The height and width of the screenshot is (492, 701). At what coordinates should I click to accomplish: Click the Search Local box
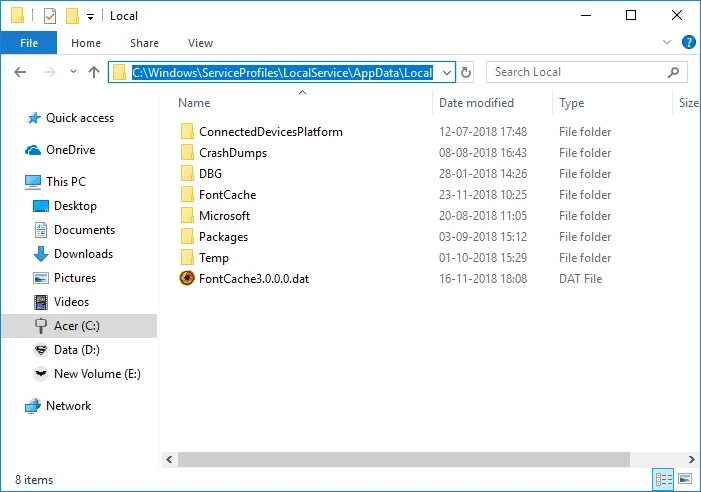[586, 72]
